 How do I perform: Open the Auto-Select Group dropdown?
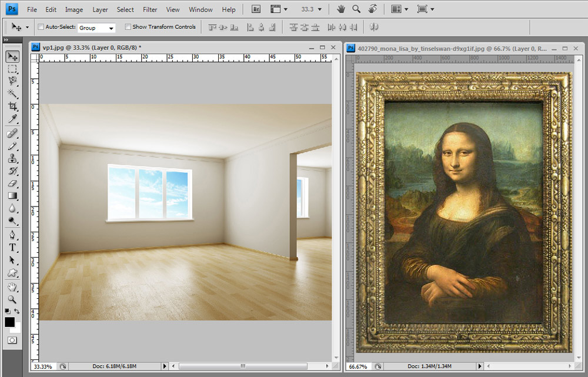point(96,28)
